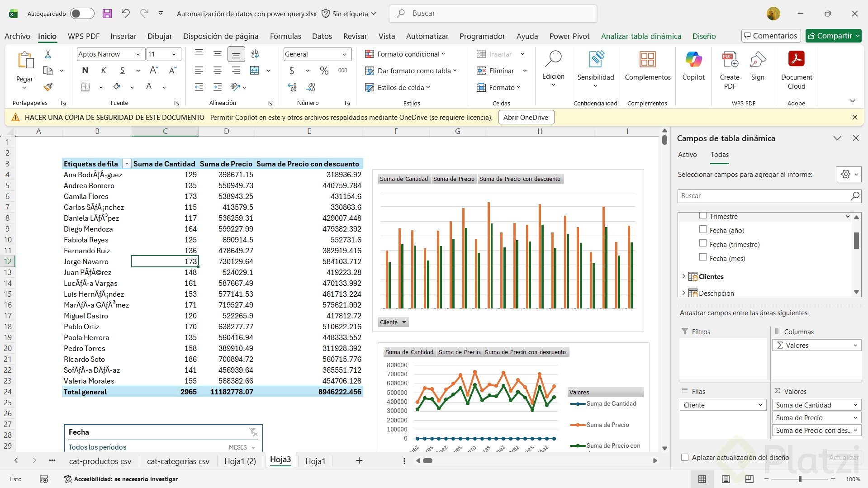Viewport: 868px width, 488px height.
Task: Toggle bold formatting with N button
Action: [85, 71]
